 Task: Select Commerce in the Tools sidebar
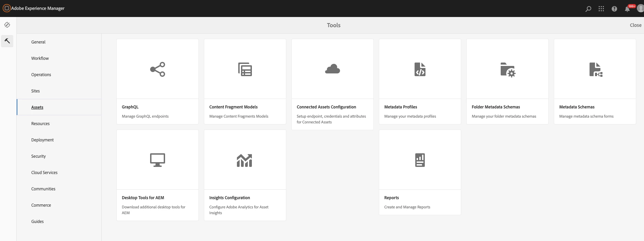[59, 205]
